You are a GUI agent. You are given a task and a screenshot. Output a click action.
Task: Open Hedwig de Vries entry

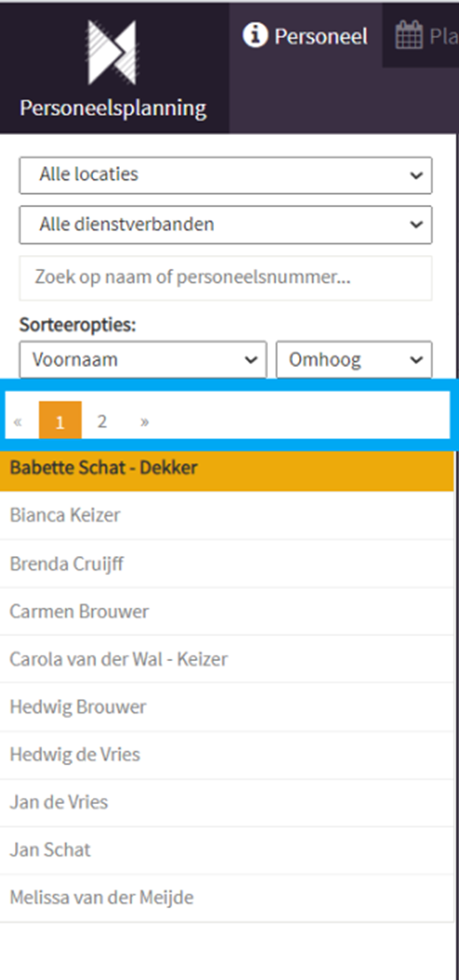click(x=226, y=754)
